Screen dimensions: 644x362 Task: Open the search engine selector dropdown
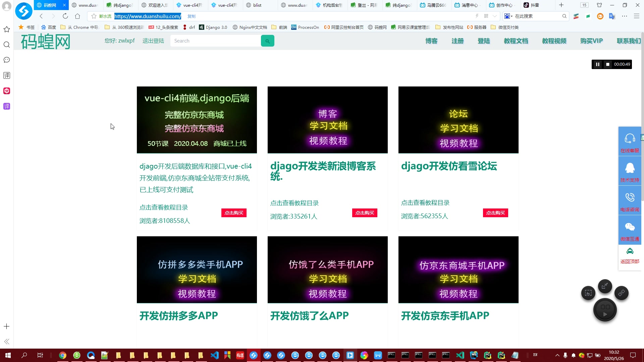[508, 16]
